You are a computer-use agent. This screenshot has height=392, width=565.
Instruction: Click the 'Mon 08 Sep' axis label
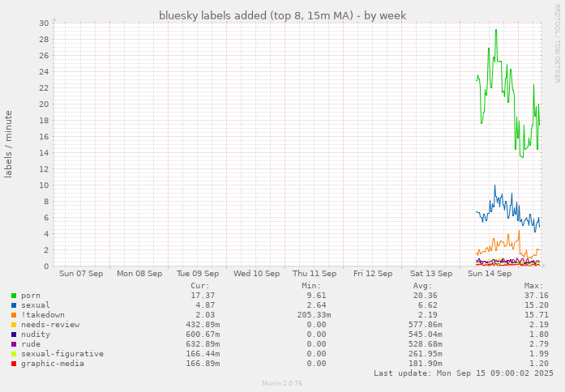139,274
